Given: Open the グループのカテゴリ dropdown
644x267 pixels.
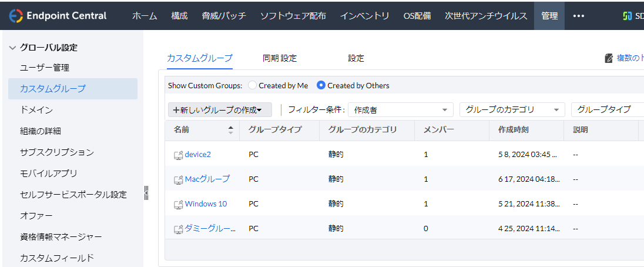Looking at the screenshot, I should [x=512, y=109].
